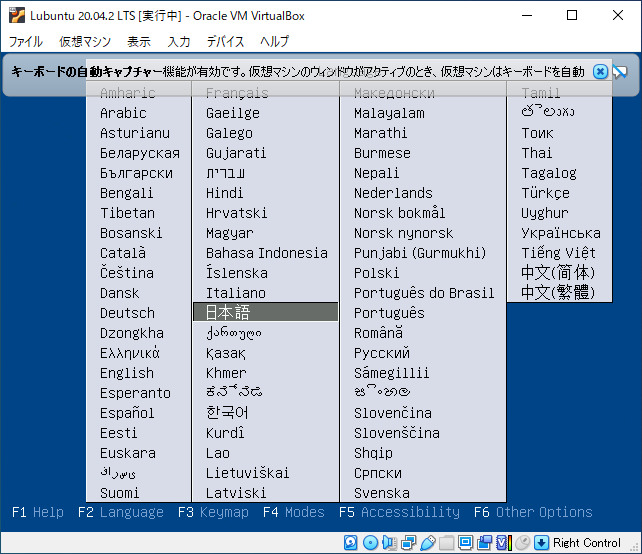
Task: Select Português do Brasil language
Action: click(x=424, y=293)
